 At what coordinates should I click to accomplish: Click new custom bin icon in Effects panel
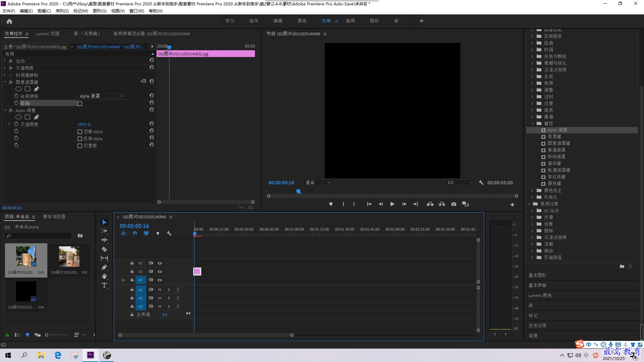click(x=622, y=266)
